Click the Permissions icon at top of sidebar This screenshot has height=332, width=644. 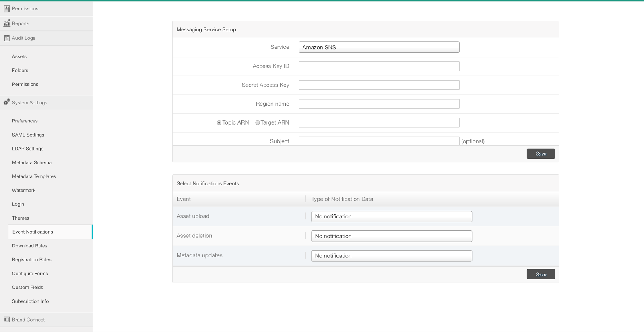click(x=7, y=8)
